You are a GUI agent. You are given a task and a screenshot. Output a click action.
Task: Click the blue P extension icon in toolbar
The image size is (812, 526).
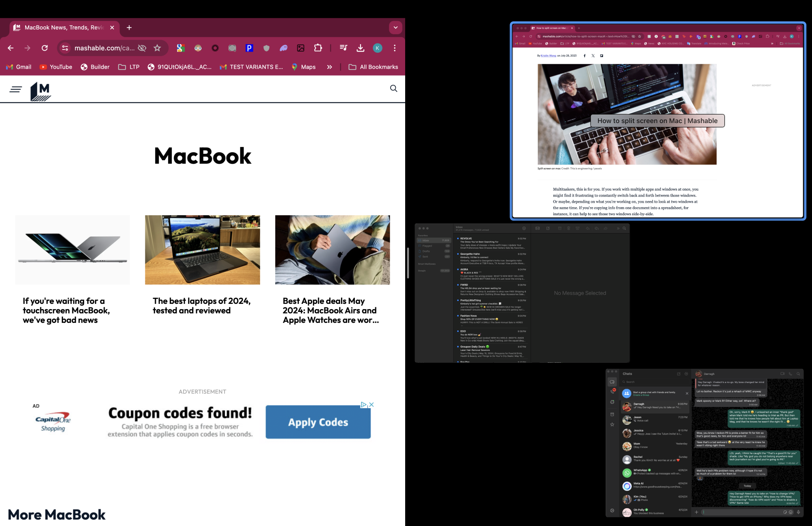(x=249, y=48)
